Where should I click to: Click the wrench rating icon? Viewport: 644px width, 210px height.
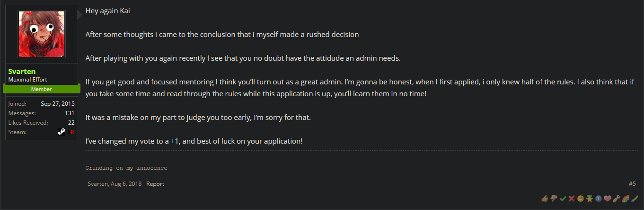(x=617, y=198)
